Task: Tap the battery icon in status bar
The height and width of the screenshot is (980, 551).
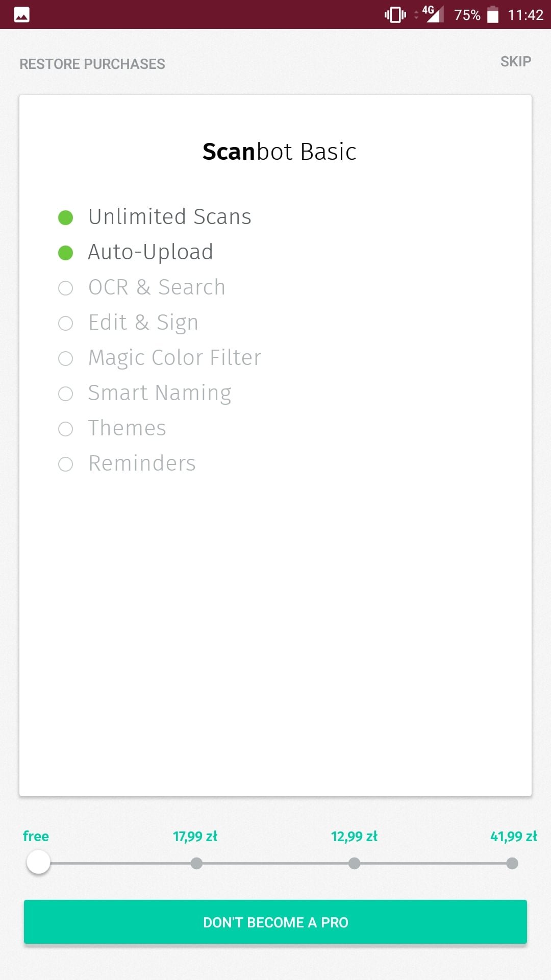Action: pos(493,14)
